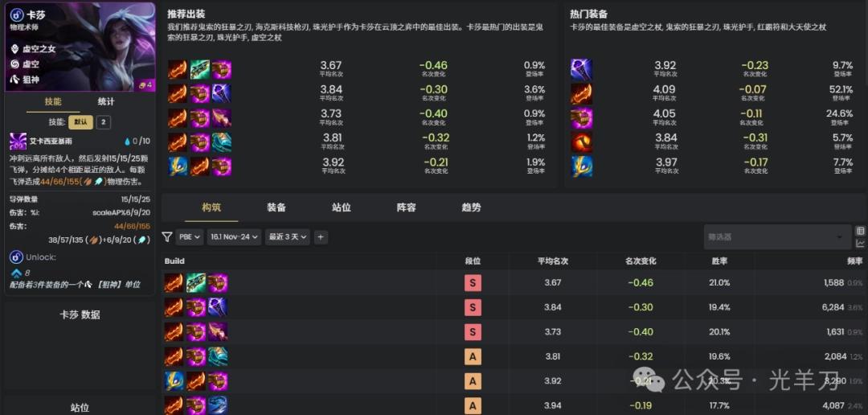The height and width of the screenshot is (415, 868).
Task: Click the third item icon in the table row with 4,087
Action: tap(218, 405)
